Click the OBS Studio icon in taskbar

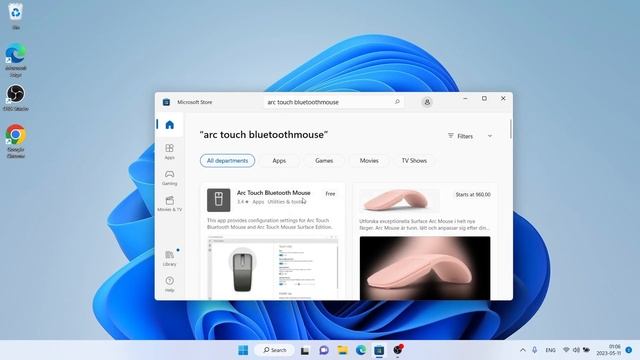point(398,350)
